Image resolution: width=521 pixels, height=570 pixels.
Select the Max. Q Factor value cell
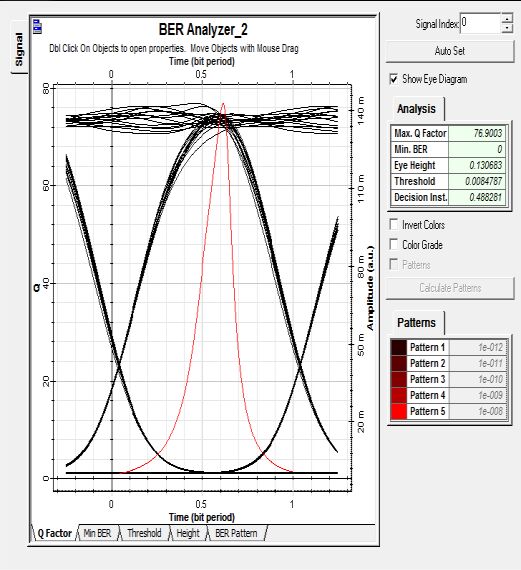[477, 133]
